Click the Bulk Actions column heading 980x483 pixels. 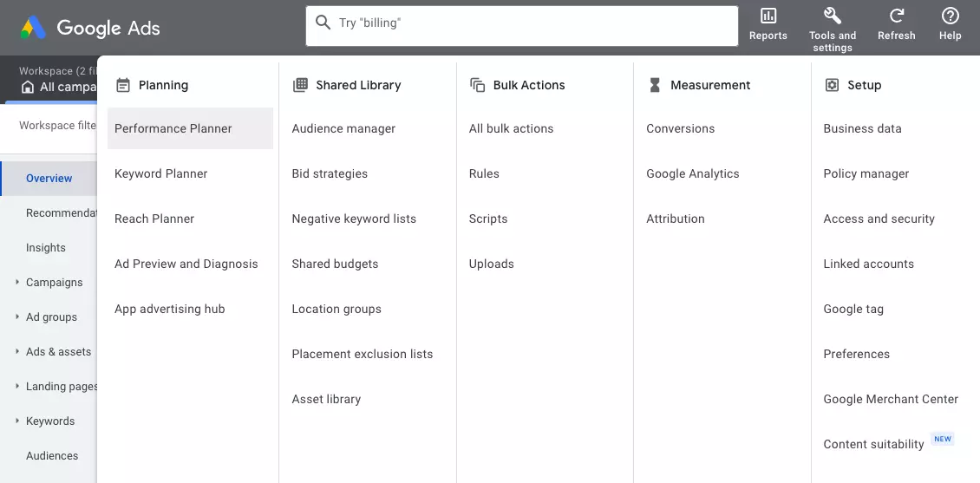(529, 85)
